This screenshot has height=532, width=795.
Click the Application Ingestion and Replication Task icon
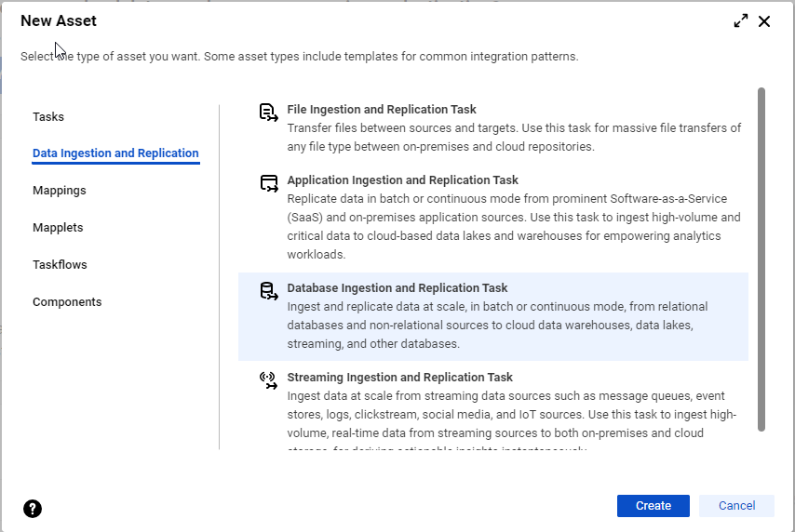(x=269, y=183)
